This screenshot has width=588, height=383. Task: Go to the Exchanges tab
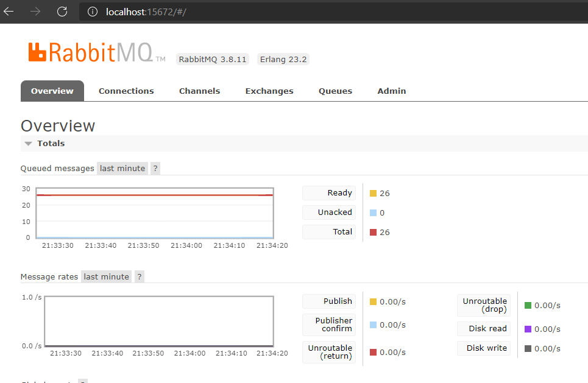tap(269, 91)
